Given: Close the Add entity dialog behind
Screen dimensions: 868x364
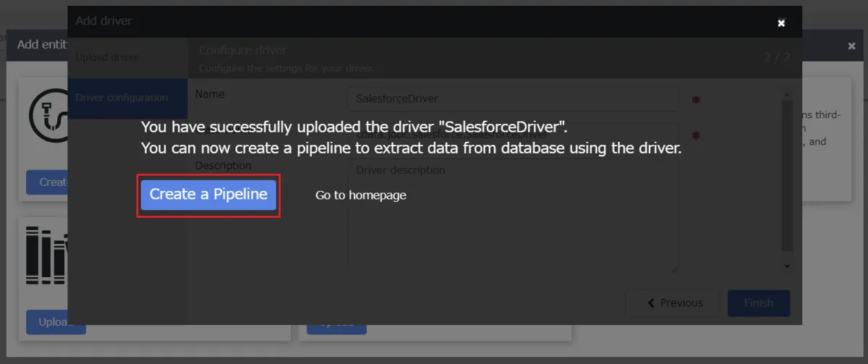Looking at the screenshot, I should (x=851, y=46).
